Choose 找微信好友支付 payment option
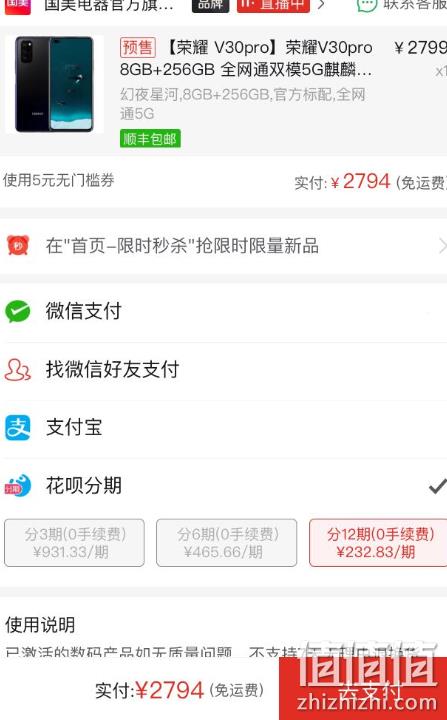This screenshot has height=720, width=447. [223, 370]
